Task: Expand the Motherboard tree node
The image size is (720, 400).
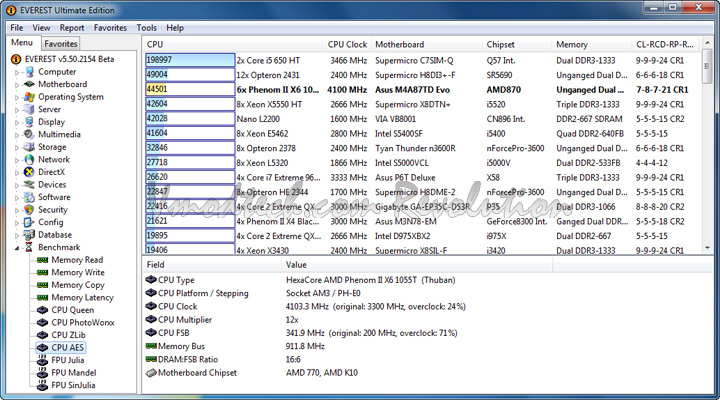Action: coord(17,85)
